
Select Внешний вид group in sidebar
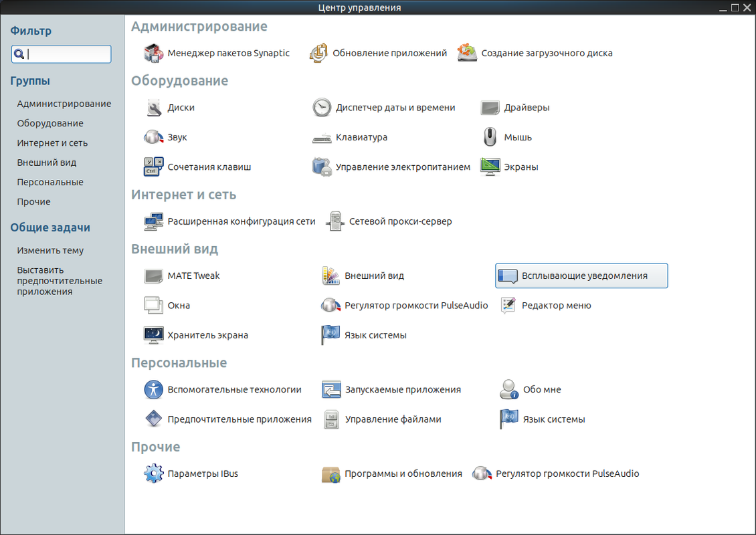point(47,163)
